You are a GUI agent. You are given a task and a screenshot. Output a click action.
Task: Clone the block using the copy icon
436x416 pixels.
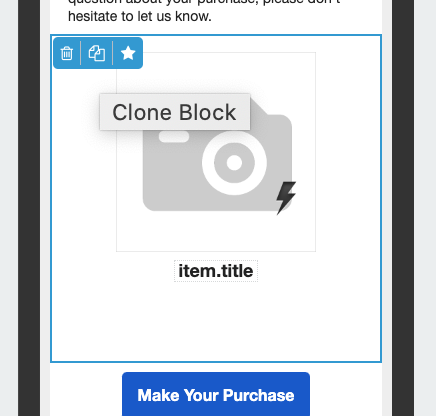[x=97, y=53]
